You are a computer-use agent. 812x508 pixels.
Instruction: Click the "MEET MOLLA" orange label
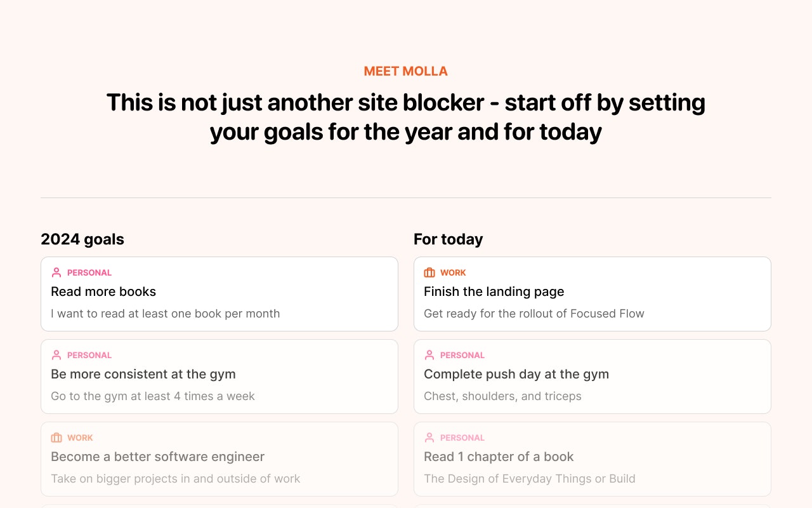point(406,71)
